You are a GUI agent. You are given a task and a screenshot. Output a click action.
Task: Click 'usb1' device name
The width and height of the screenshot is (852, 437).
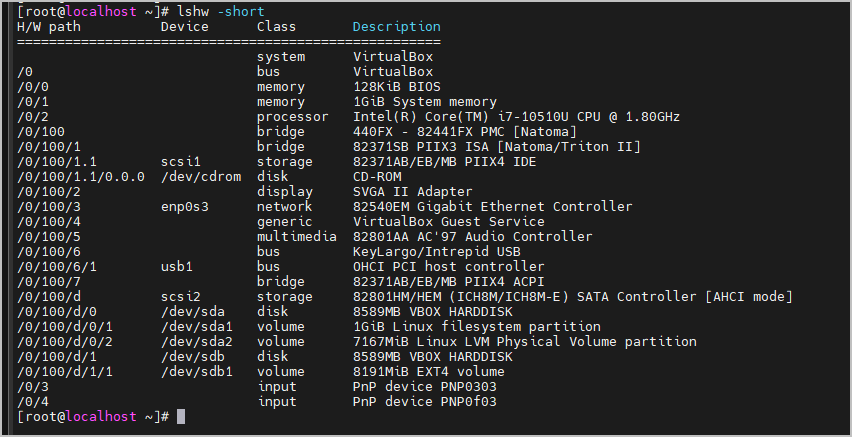177,266
